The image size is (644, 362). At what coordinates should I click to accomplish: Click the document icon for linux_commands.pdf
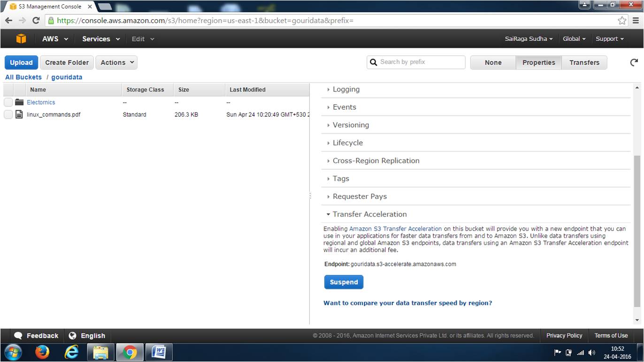[x=19, y=114]
